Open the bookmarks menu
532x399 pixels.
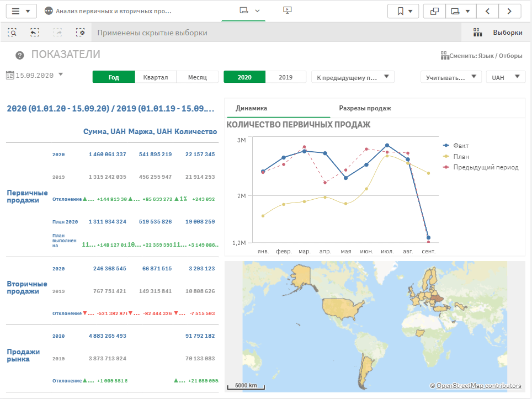click(403, 11)
